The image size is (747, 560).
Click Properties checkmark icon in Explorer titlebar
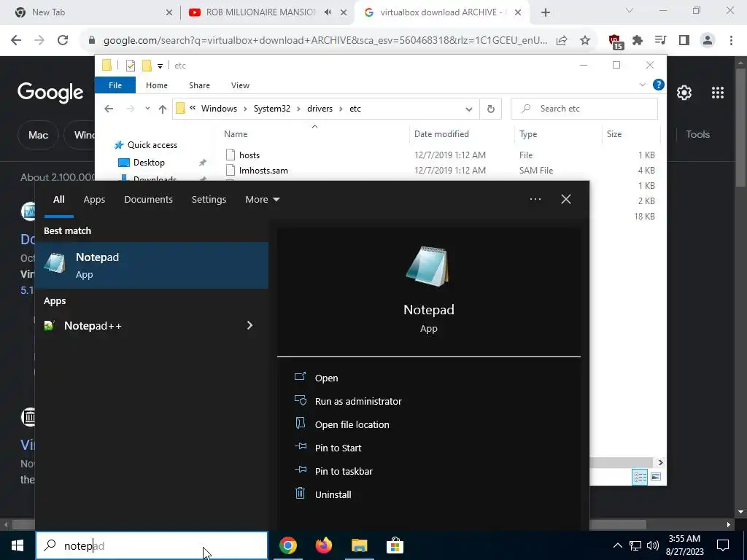tap(130, 65)
